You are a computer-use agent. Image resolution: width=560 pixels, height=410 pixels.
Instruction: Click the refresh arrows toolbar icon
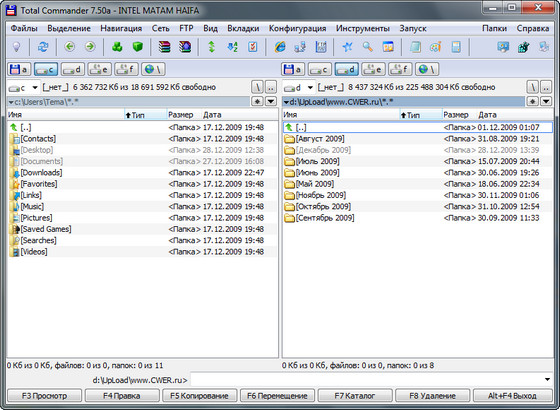[x=43, y=47]
